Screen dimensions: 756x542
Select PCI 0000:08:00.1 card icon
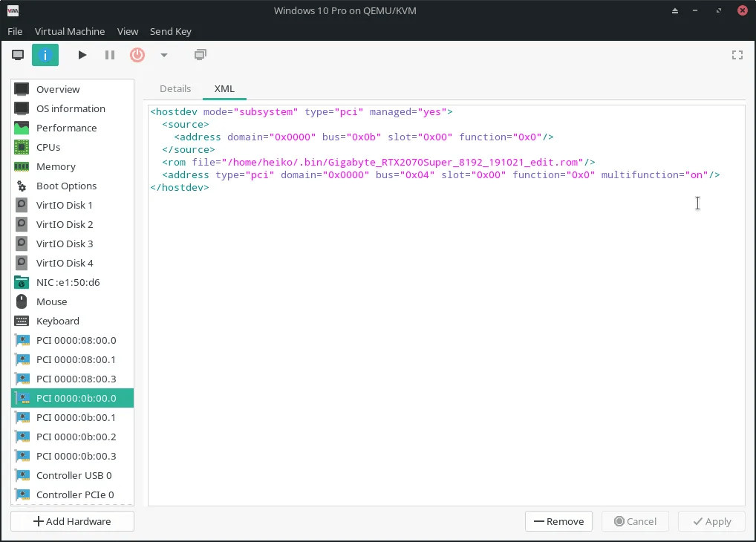pos(22,359)
